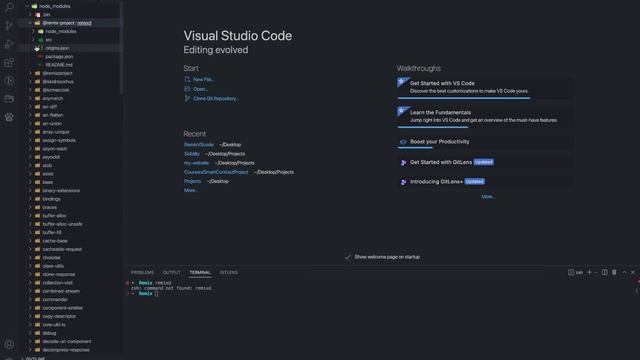The width and height of the screenshot is (640, 360).
Task: Expand the nested node_modules folder under remixd
Action: 33,31
